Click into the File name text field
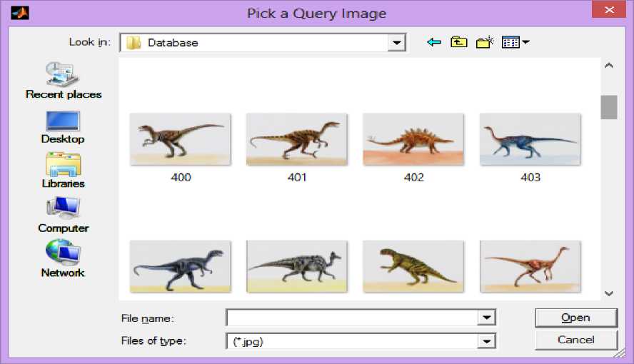The height and width of the screenshot is (364, 634). (351, 318)
